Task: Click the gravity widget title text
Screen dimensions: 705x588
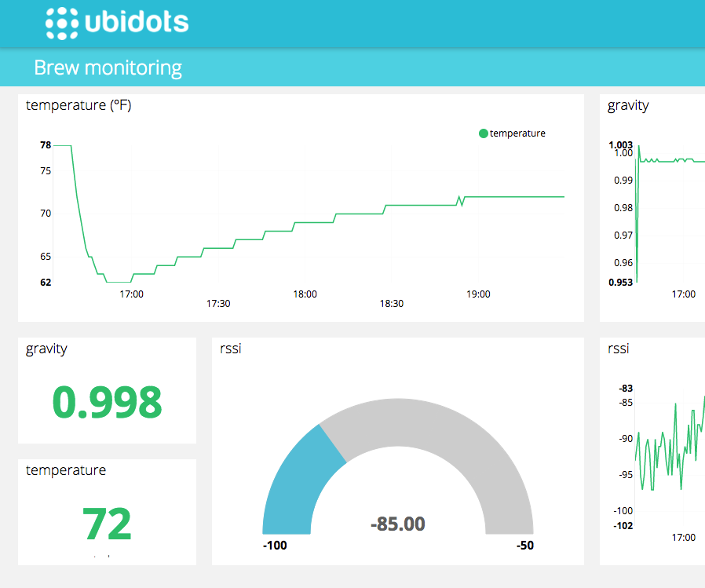Action: point(46,349)
